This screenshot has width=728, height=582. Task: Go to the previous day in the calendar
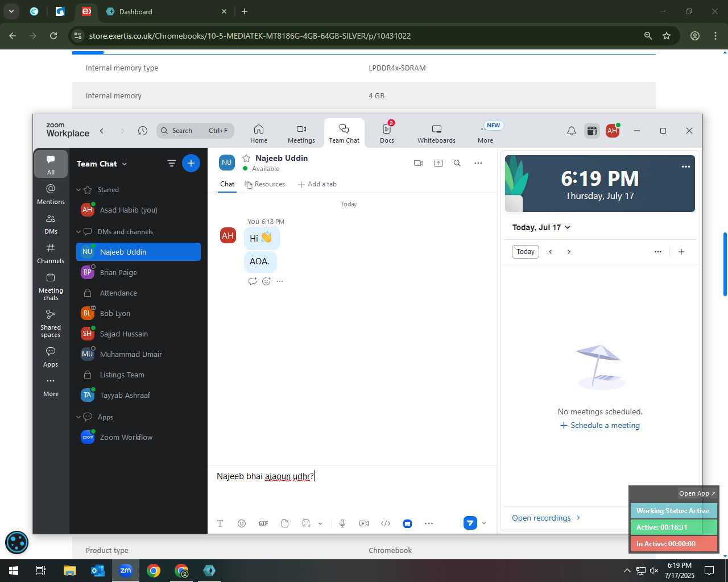(x=551, y=252)
